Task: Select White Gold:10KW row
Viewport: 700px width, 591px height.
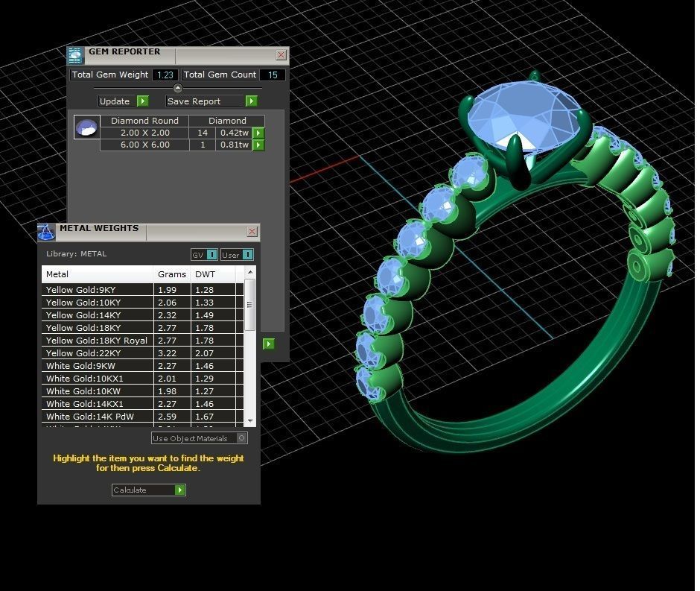Action: pyautogui.click(x=142, y=391)
